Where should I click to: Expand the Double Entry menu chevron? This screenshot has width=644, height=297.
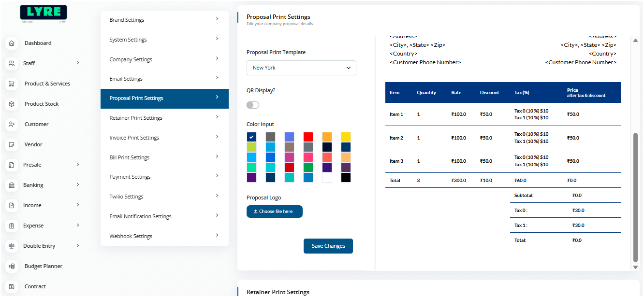click(78, 245)
